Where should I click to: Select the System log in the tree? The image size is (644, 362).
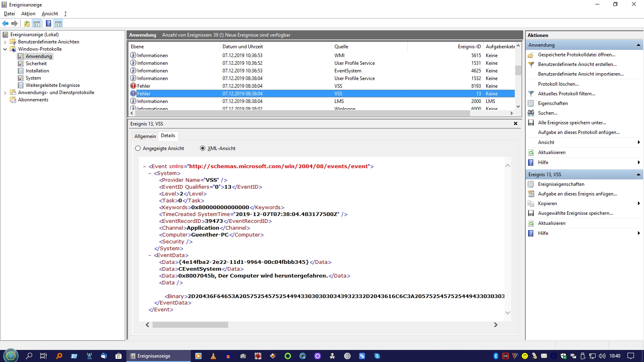(33, 78)
